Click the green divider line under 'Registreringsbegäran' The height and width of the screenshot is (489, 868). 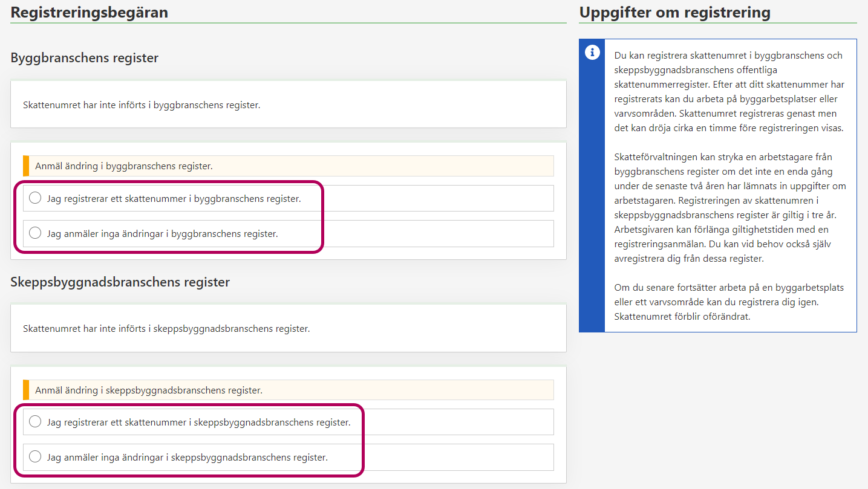pos(289,23)
